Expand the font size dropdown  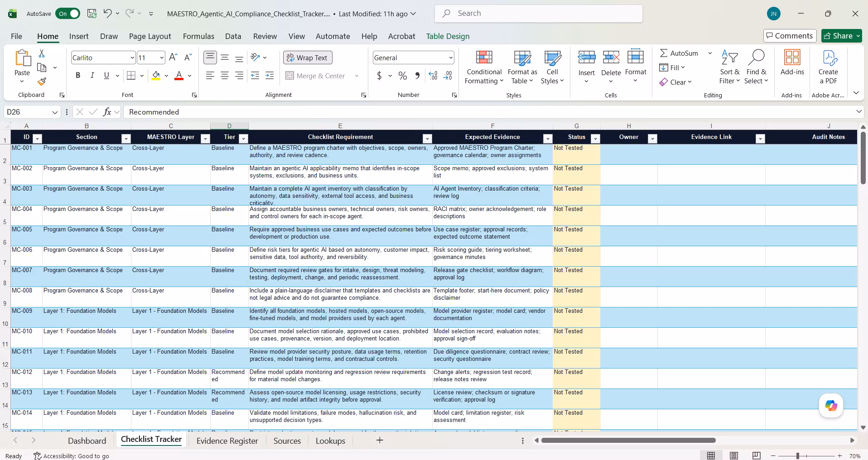(161, 57)
